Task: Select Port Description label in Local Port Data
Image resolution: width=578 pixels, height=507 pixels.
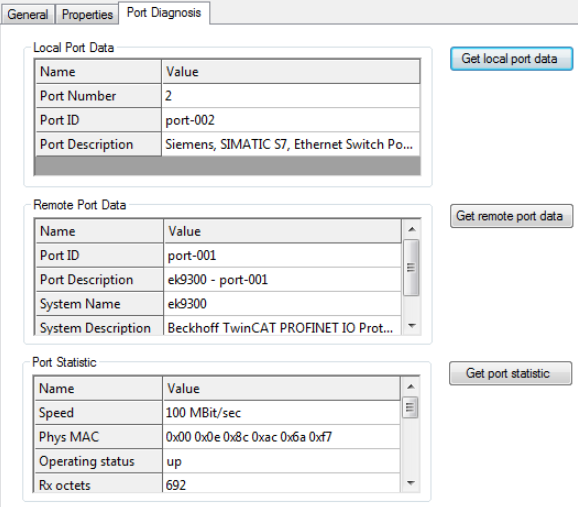Action: tap(98, 144)
